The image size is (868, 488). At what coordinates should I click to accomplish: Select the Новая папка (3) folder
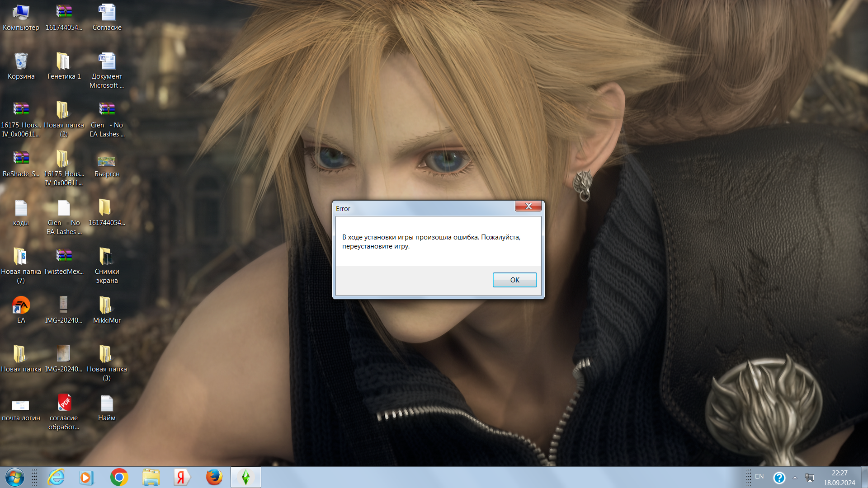(x=107, y=364)
